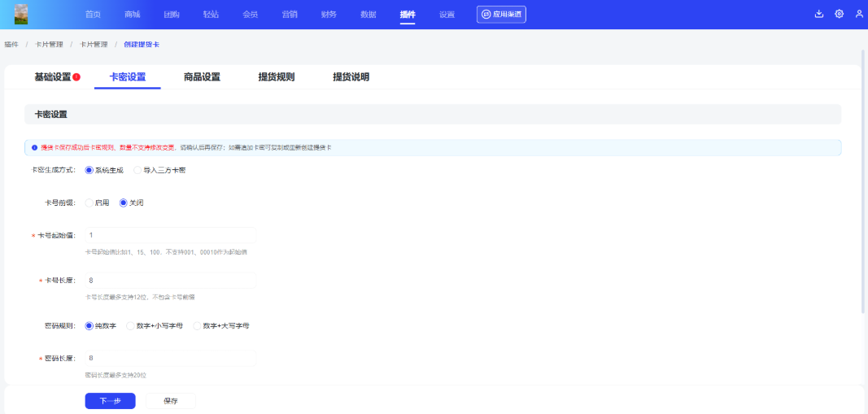The image size is (868, 414).
Task: Click the user profile icon
Action: 859,14
